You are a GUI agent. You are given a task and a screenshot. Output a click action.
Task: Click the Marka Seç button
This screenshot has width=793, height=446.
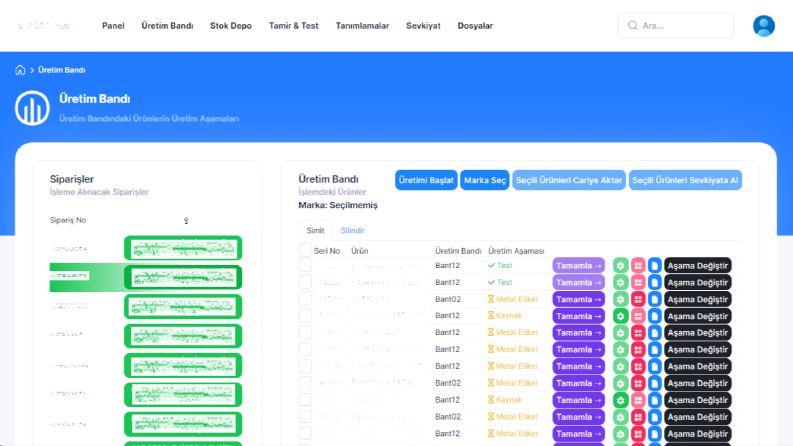[x=484, y=180]
